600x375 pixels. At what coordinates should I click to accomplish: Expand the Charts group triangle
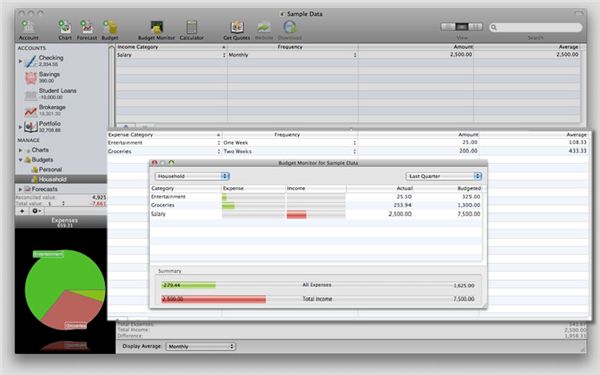(20, 150)
